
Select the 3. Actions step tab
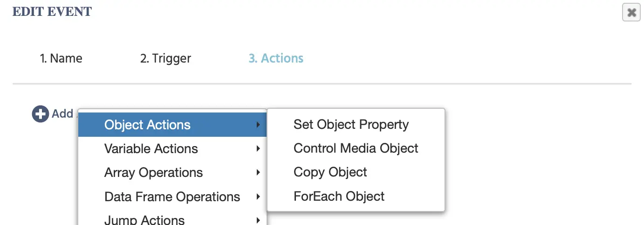(276, 59)
